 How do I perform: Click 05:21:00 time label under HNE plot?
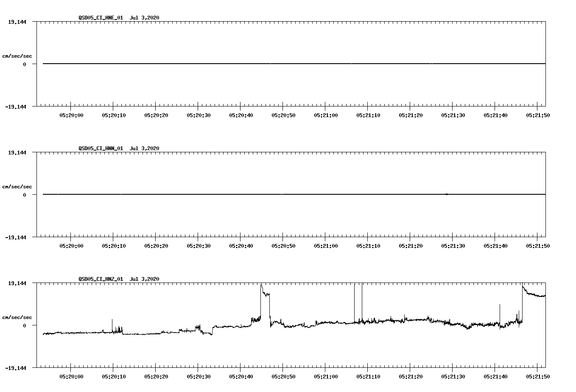[326, 115]
